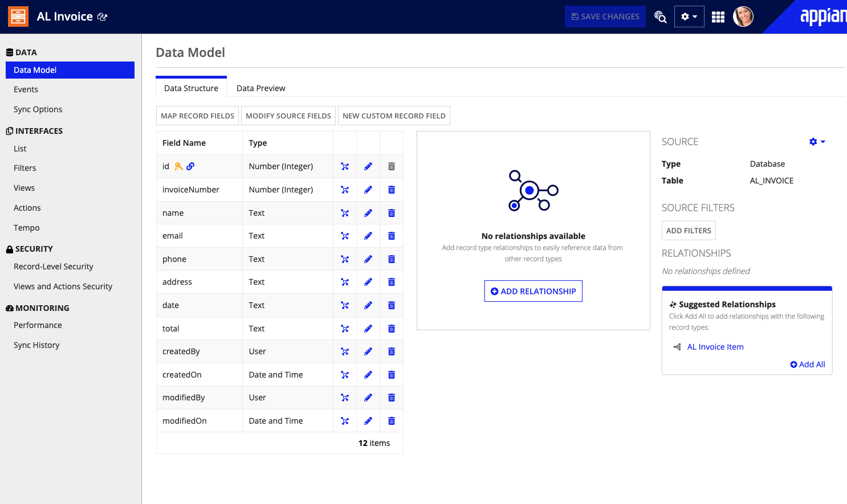Open the settings gear dropdown in header
Viewport: 847px width, 504px height.
pos(689,17)
